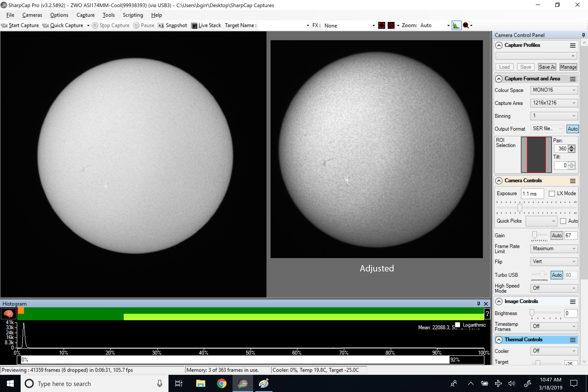Open the Cameras menu
The width and height of the screenshot is (588, 392).
click(x=32, y=15)
